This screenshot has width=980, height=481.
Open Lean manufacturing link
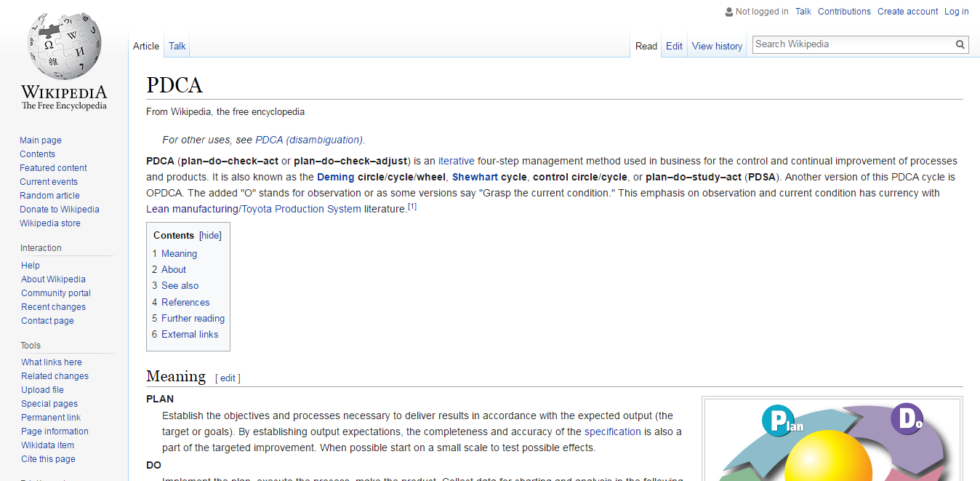point(192,209)
